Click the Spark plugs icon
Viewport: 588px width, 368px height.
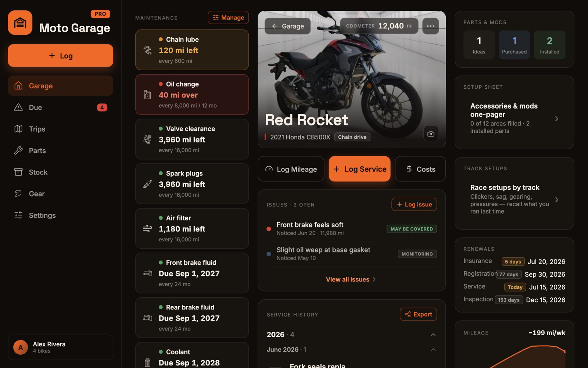[x=147, y=184]
